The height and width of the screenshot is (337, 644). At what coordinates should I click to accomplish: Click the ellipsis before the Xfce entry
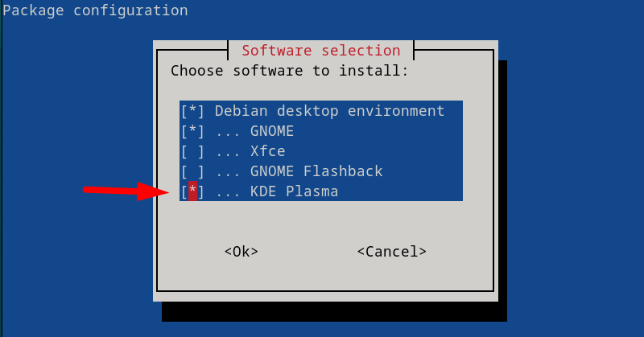(x=227, y=151)
